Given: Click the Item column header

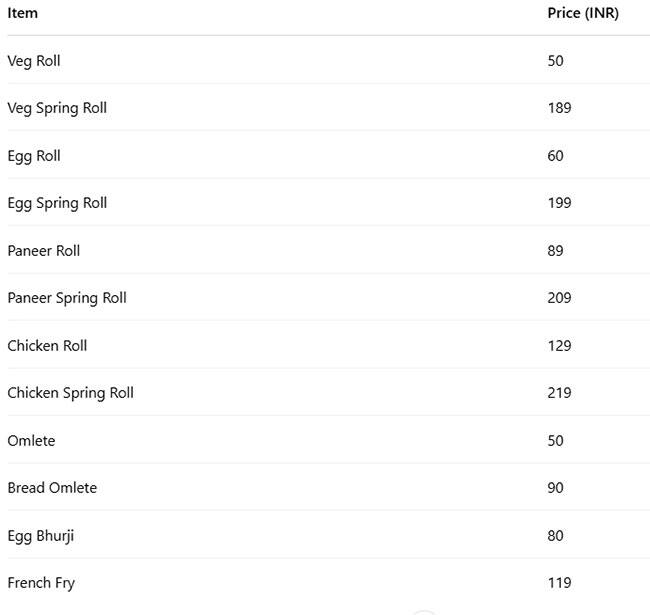Looking at the screenshot, I should (22, 13).
